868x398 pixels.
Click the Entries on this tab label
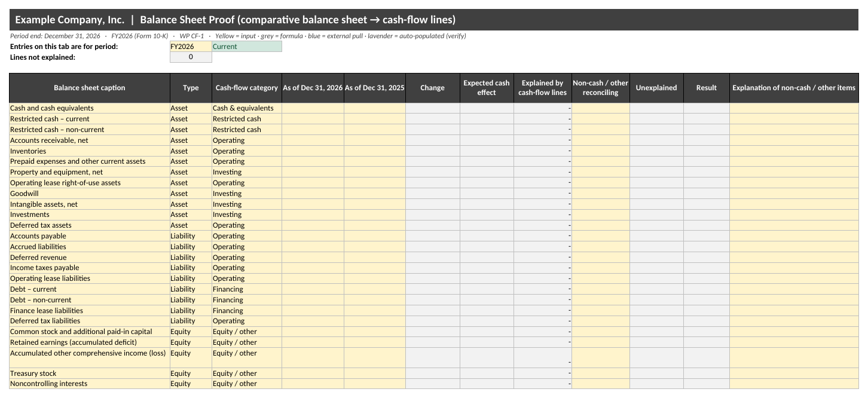64,47
